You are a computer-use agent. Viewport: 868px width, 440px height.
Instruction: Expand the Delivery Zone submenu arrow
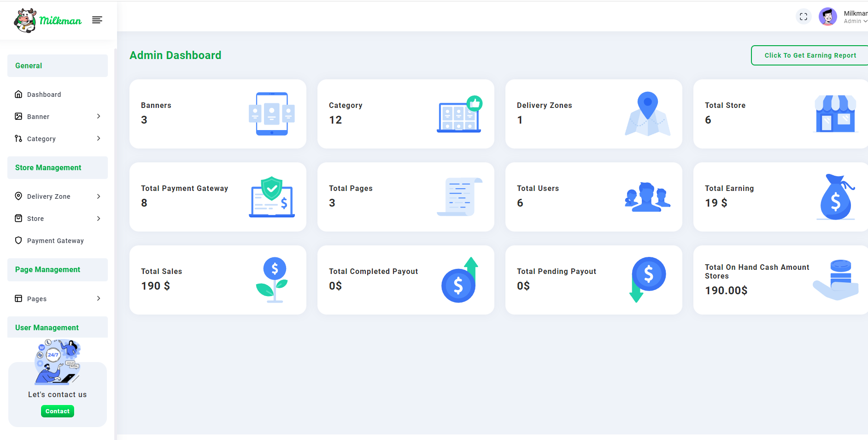[99, 196]
